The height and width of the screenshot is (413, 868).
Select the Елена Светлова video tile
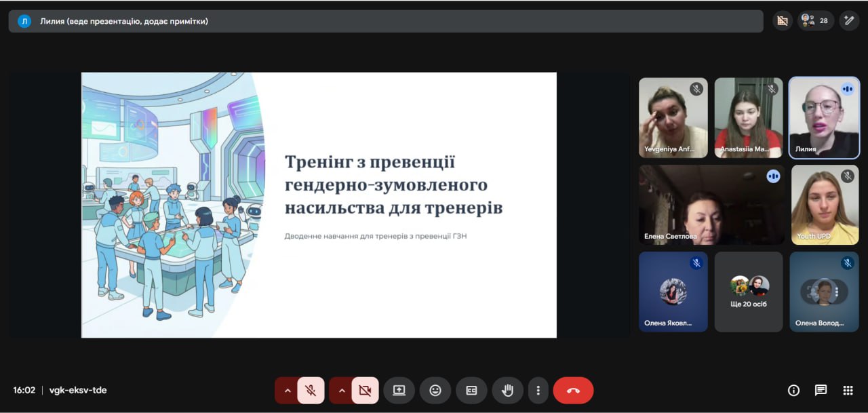(x=711, y=205)
